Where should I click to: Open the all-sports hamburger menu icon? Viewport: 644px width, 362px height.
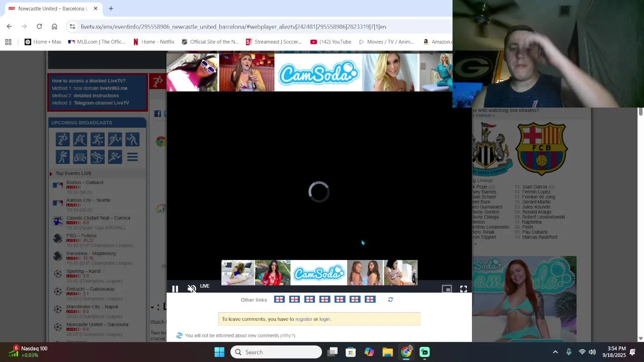click(132, 157)
